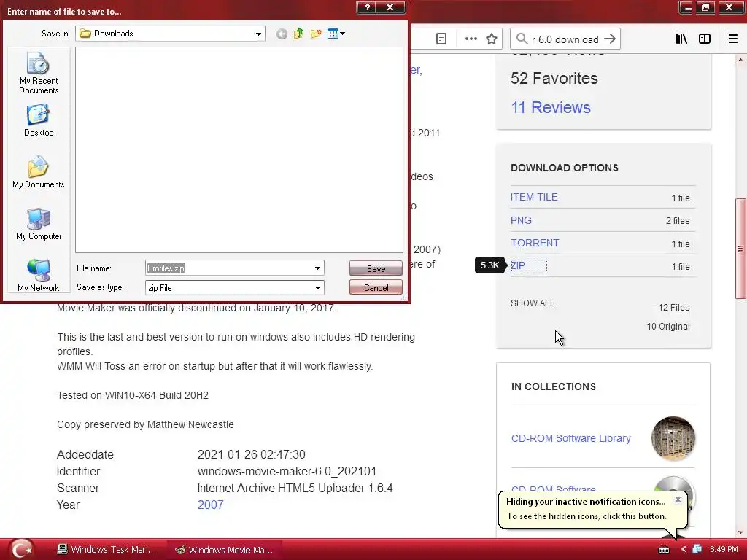Click the CD-ROM Software Library thumbnail
The height and width of the screenshot is (560, 747).
[673, 438]
